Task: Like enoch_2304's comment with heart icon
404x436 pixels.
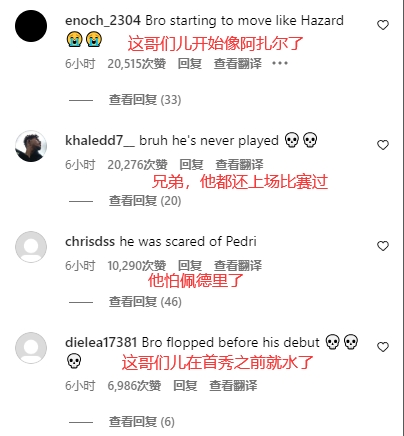Action: click(383, 25)
